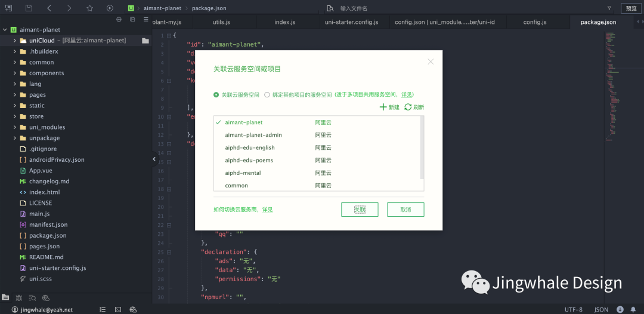The image size is (644, 314).
Task: Click the locate target icon in explorer header
Action: coord(119,19)
